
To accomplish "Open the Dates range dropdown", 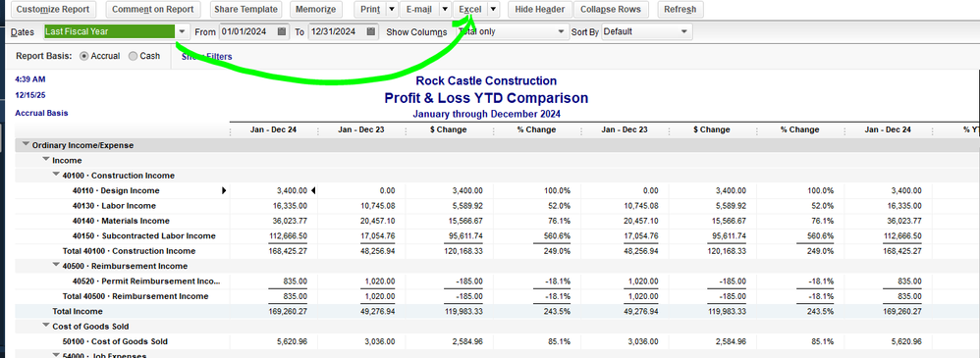I will click(182, 31).
